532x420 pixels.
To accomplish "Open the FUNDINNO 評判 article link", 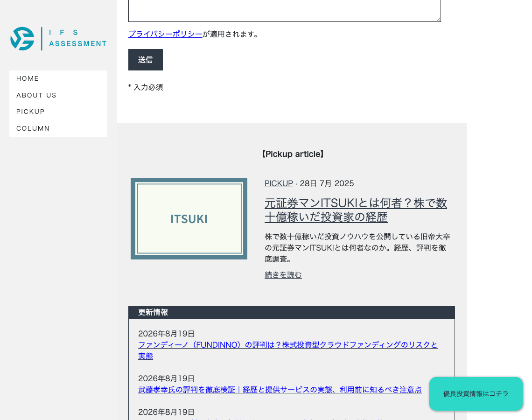I will tap(288, 350).
